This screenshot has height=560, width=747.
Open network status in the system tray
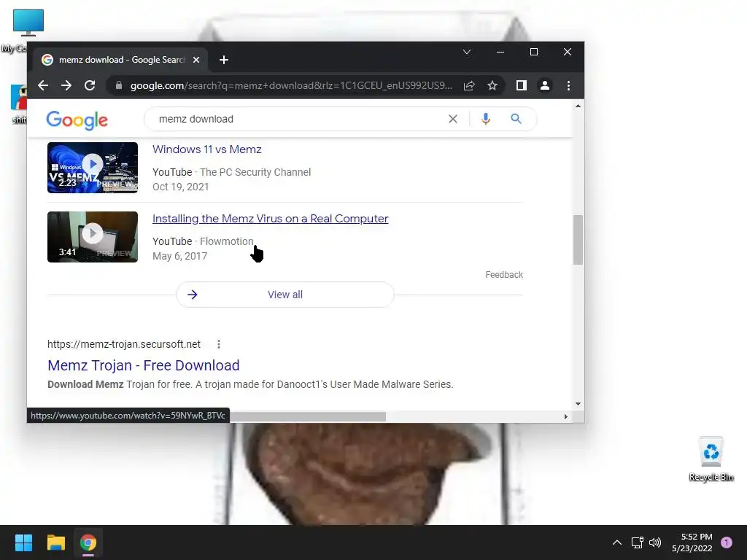[x=637, y=542]
